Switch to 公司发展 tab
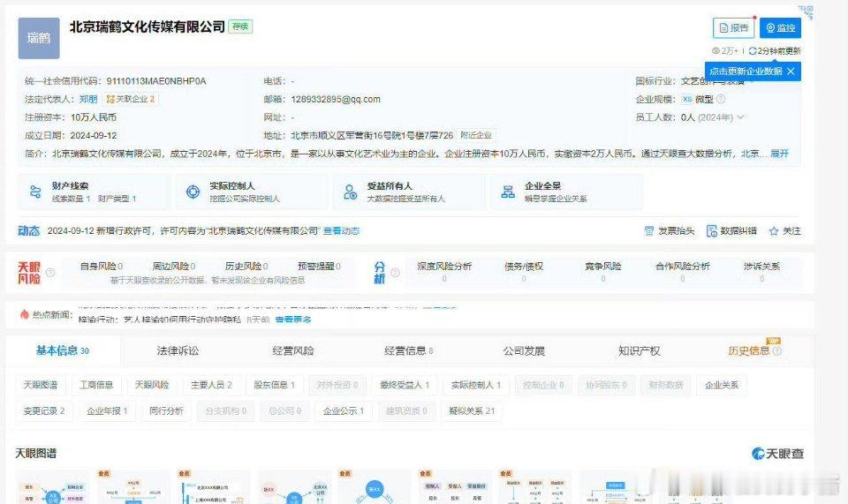The image size is (848, 504). click(524, 350)
